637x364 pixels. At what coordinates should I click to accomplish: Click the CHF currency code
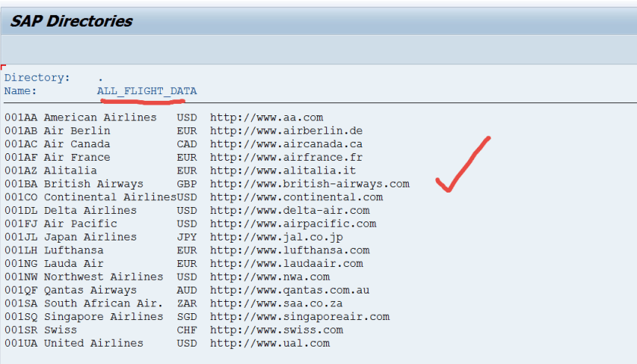point(187,330)
